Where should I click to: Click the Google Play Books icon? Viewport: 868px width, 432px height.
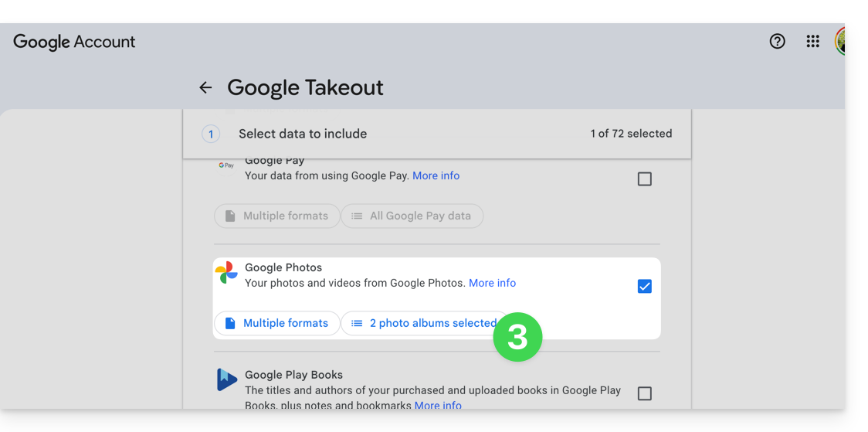click(x=226, y=379)
